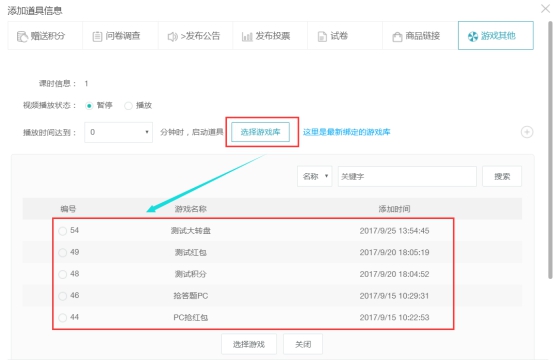
Task: Click the game name 抢答题PC
Action: point(190,296)
